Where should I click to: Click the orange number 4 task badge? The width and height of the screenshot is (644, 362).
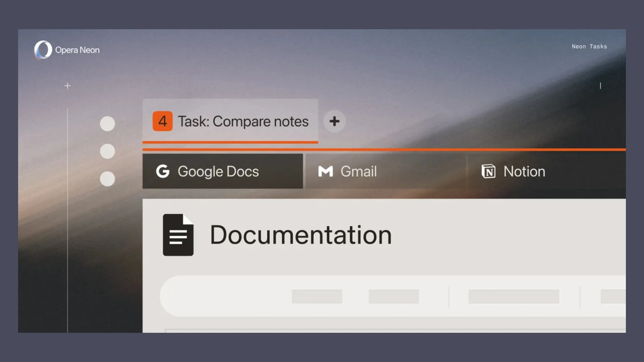click(x=163, y=121)
